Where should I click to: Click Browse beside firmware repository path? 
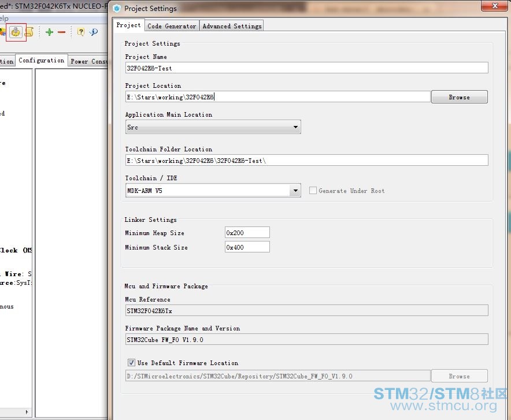pos(459,376)
